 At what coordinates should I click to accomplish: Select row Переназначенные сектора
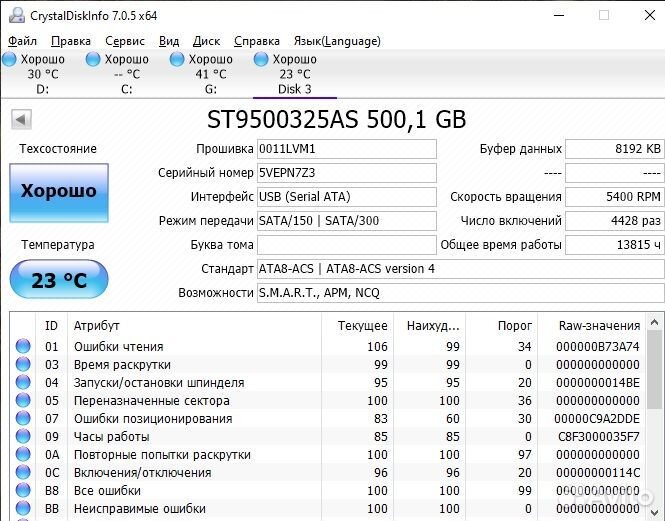click(x=328, y=401)
